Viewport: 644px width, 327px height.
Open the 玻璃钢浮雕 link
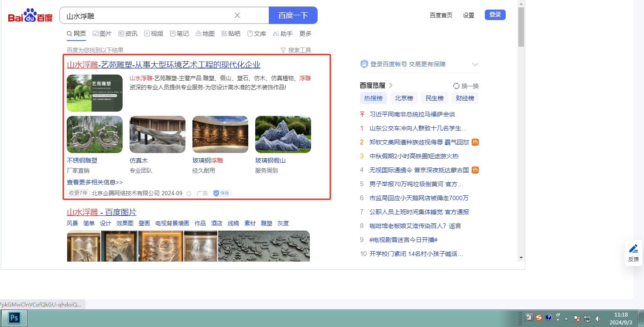pyautogui.click(x=208, y=160)
